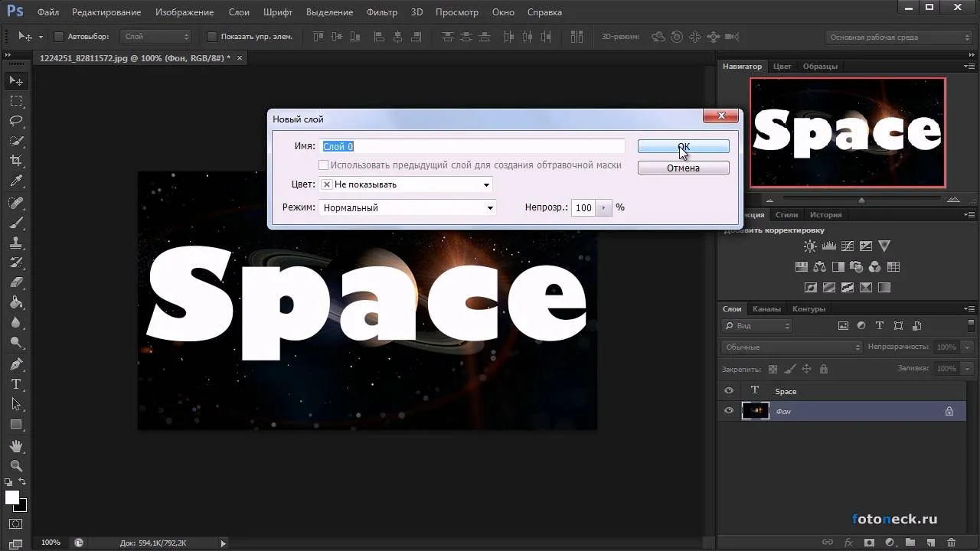Reset default foreground and background colors
The width and height of the screenshot is (980, 551).
(8, 482)
